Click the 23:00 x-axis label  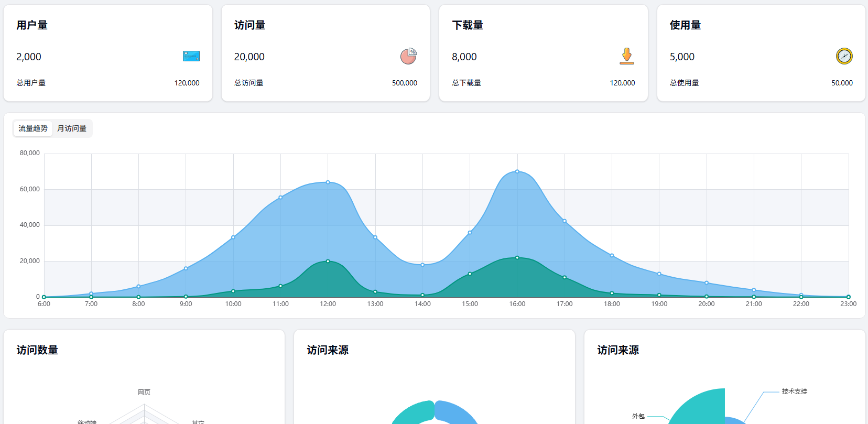coord(849,304)
